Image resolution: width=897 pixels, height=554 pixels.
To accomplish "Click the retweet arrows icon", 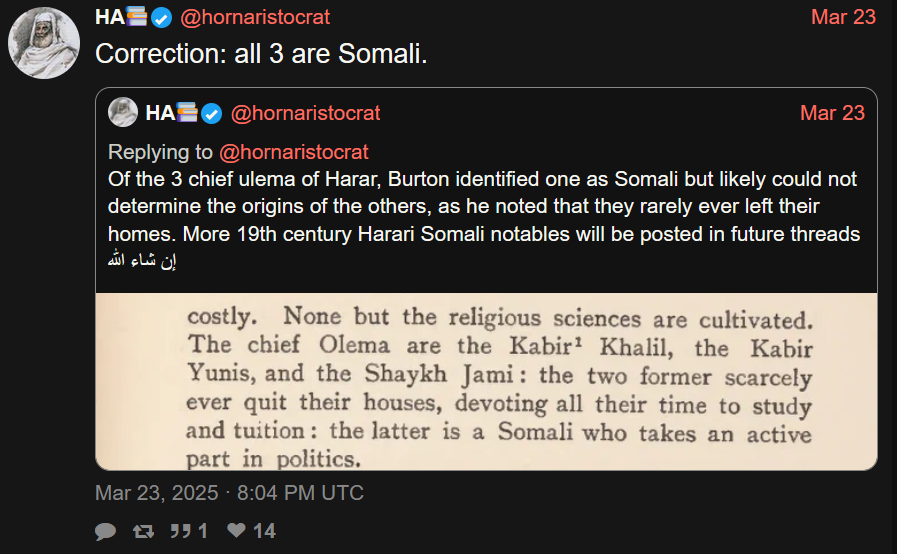I will point(145,532).
